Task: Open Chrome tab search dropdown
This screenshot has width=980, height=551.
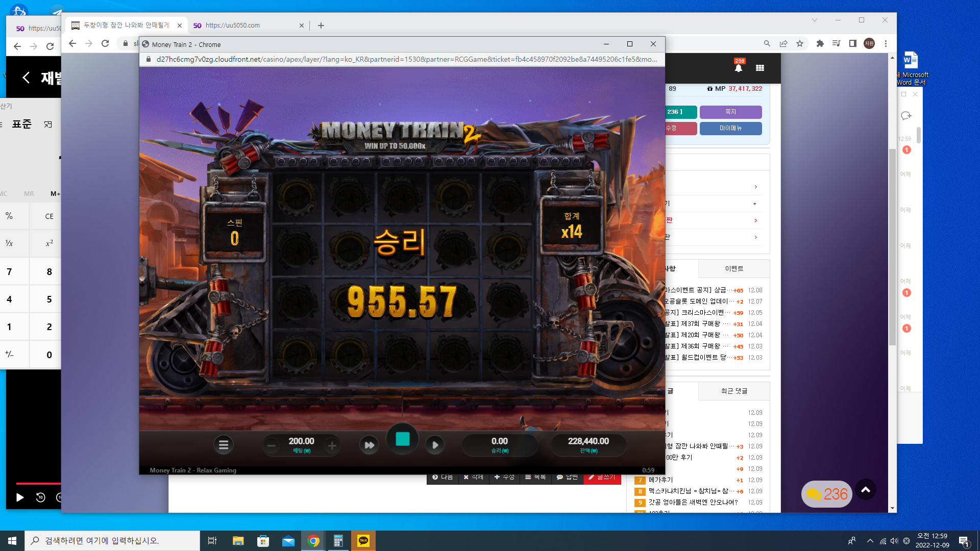Action: coord(815,20)
